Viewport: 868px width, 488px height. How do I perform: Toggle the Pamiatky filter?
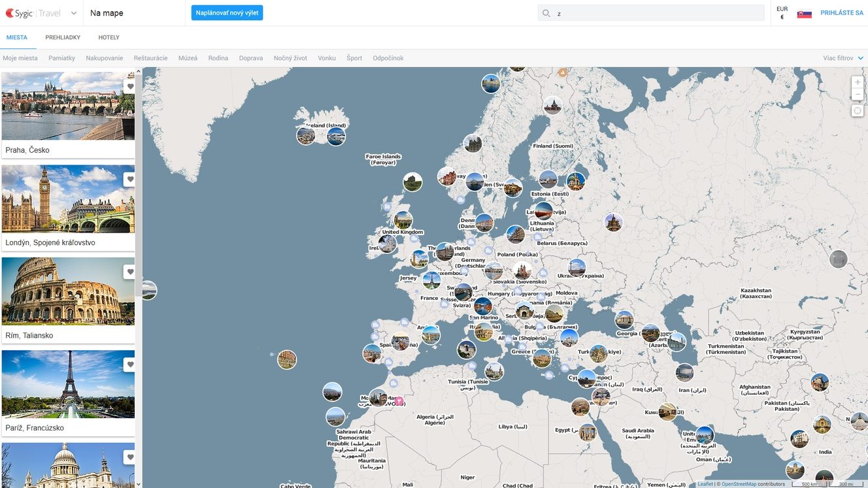61,58
